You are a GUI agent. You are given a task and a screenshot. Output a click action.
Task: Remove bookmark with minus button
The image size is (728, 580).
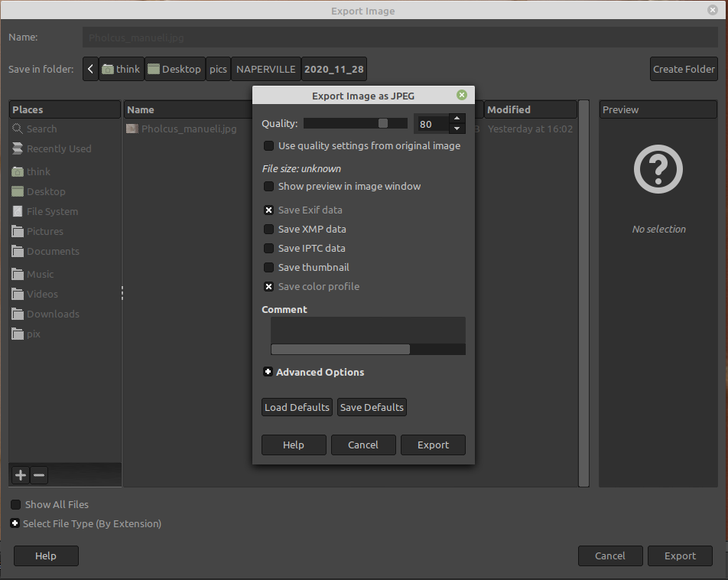click(39, 475)
